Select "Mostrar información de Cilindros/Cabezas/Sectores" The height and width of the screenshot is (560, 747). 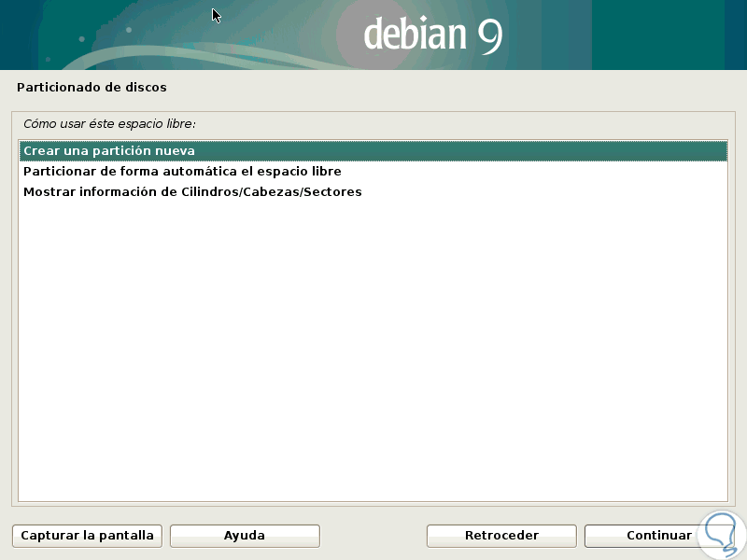coord(373,192)
